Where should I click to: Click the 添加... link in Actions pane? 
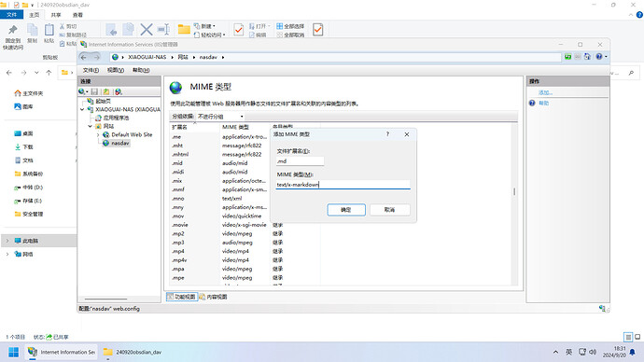click(x=545, y=92)
